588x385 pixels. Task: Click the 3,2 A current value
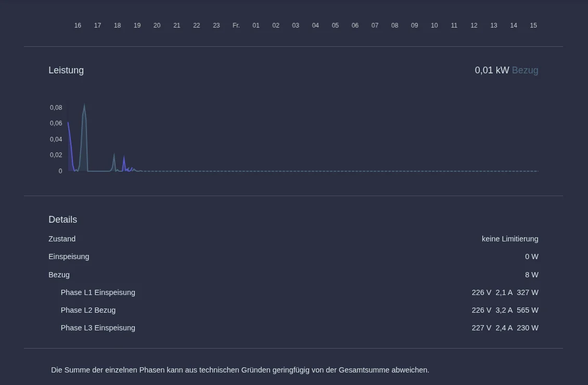tap(504, 311)
